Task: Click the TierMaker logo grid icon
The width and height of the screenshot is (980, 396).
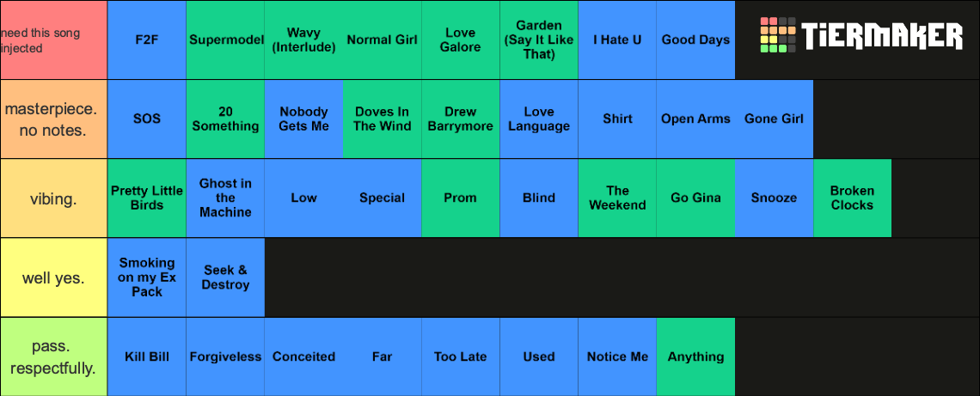Action: [777, 35]
